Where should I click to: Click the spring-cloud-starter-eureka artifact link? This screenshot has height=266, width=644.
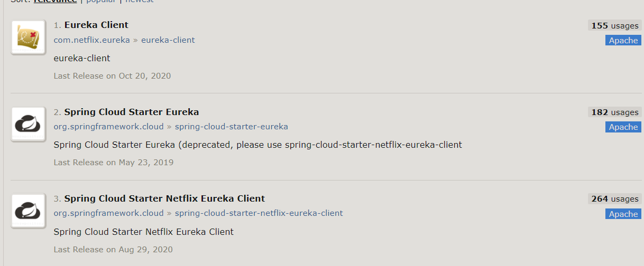(232, 127)
